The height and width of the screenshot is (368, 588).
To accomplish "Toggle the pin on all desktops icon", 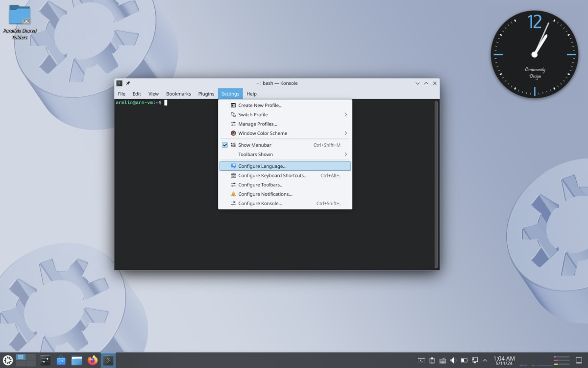I will [128, 83].
